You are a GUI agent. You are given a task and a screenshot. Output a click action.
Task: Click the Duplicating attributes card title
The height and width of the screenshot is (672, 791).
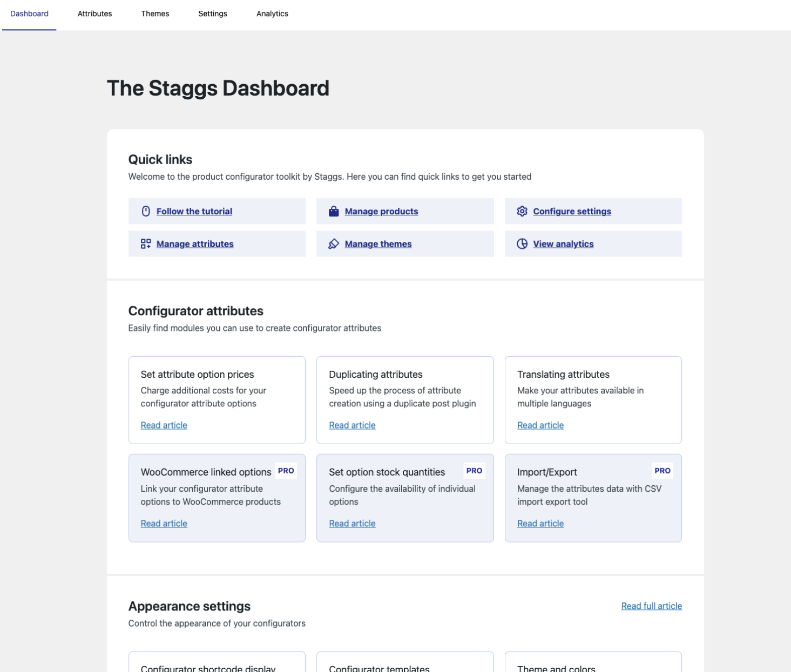(376, 375)
